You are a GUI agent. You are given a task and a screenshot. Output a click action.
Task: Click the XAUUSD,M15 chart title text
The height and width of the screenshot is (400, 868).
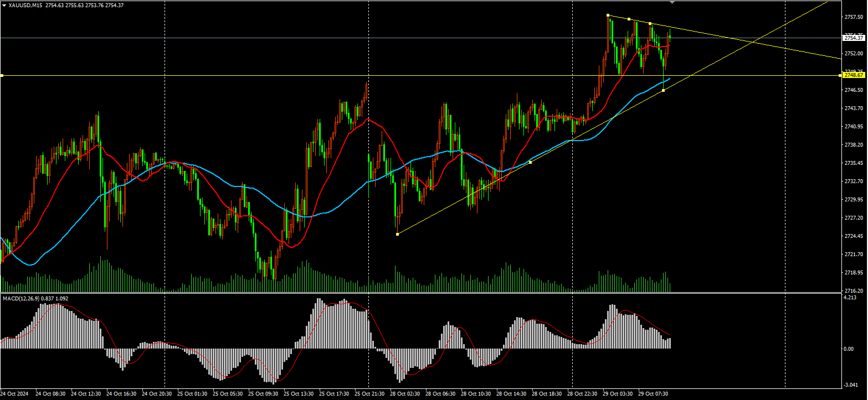point(24,5)
